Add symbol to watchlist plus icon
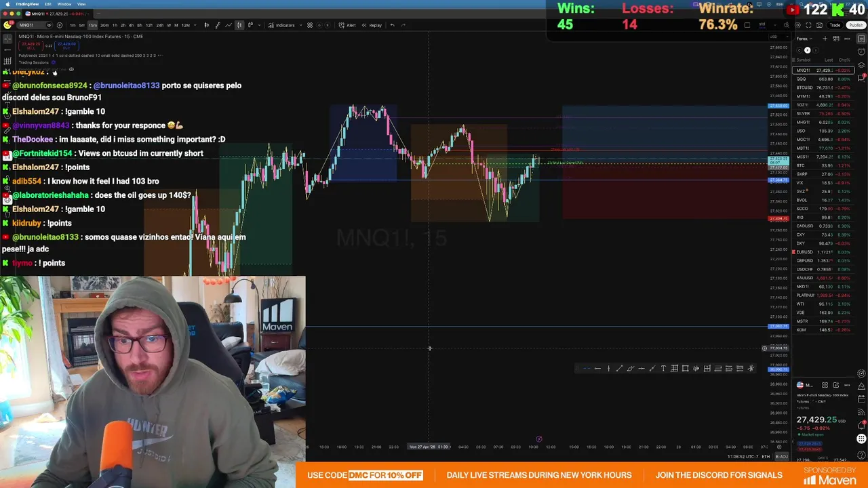 (x=825, y=39)
